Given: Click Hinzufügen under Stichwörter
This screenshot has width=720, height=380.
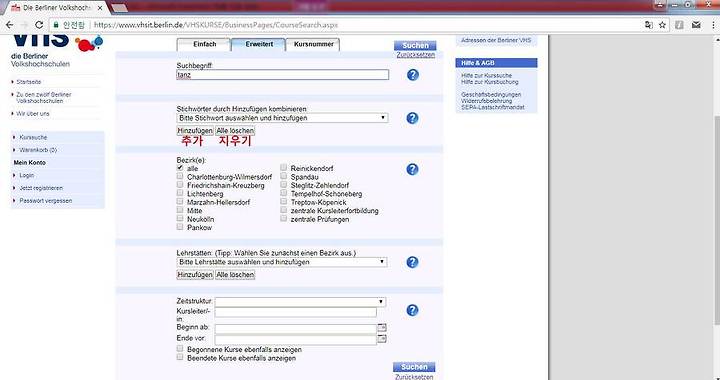Looking at the screenshot, I should pos(195,131).
